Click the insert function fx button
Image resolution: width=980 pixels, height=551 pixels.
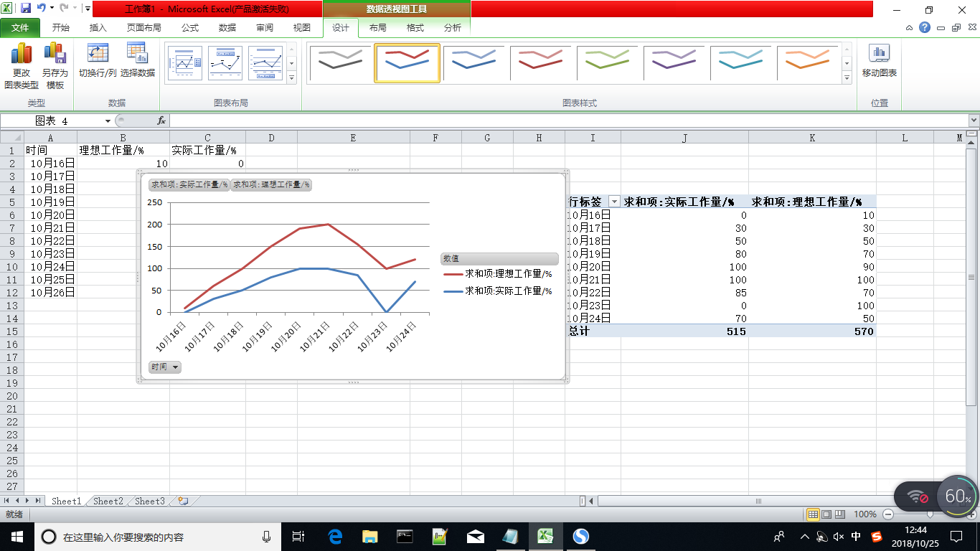pos(161,121)
